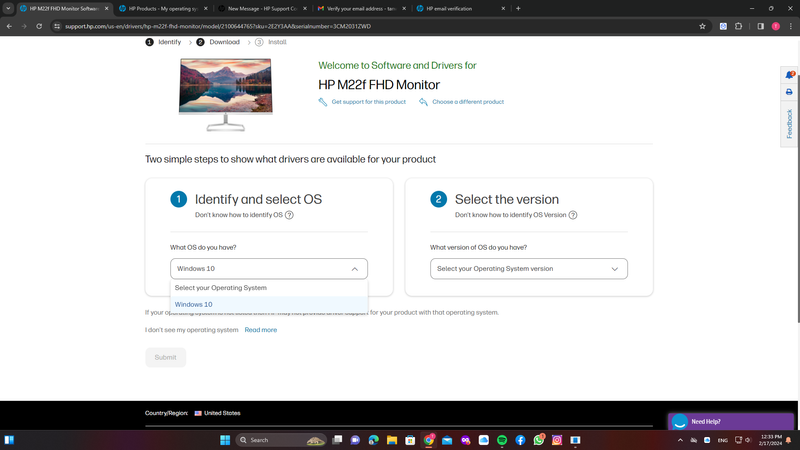
Task: Open the Chrome extensions puzzle icon
Action: point(738,26)
